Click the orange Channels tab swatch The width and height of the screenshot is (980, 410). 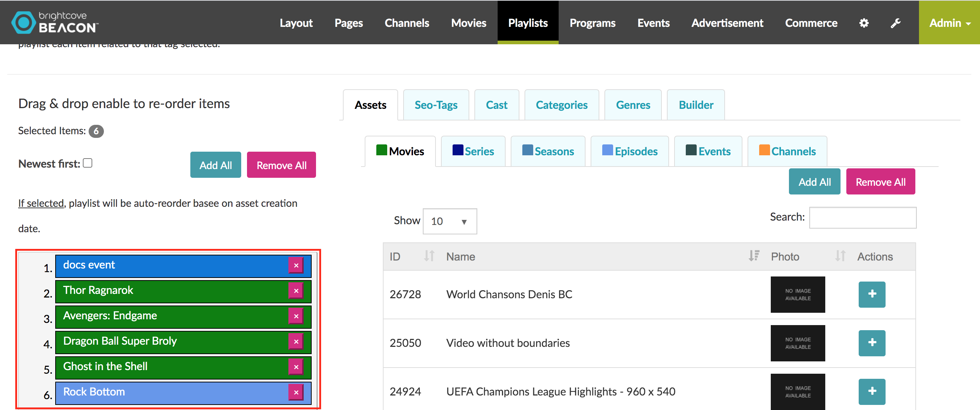(764, 150)
